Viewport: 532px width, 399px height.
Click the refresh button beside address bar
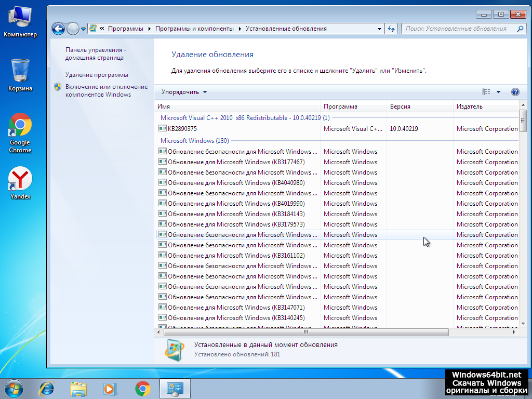tap(391, 29)
